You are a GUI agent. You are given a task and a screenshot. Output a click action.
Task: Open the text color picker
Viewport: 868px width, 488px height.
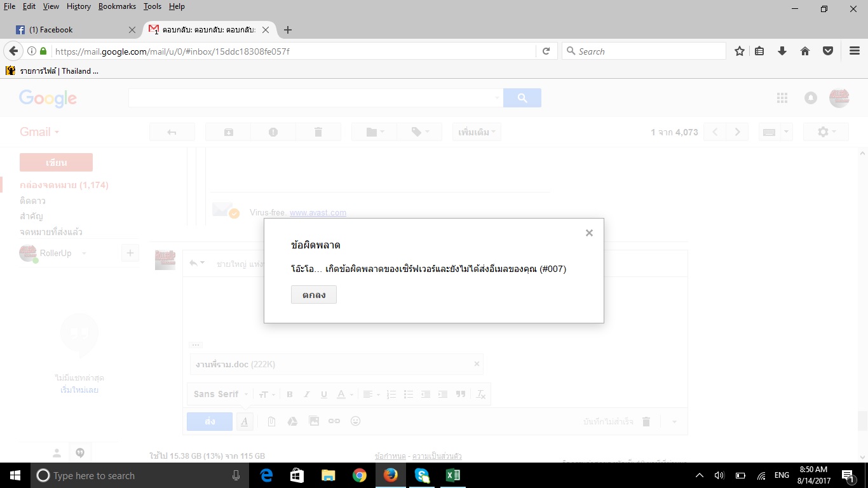coord(344,395)
